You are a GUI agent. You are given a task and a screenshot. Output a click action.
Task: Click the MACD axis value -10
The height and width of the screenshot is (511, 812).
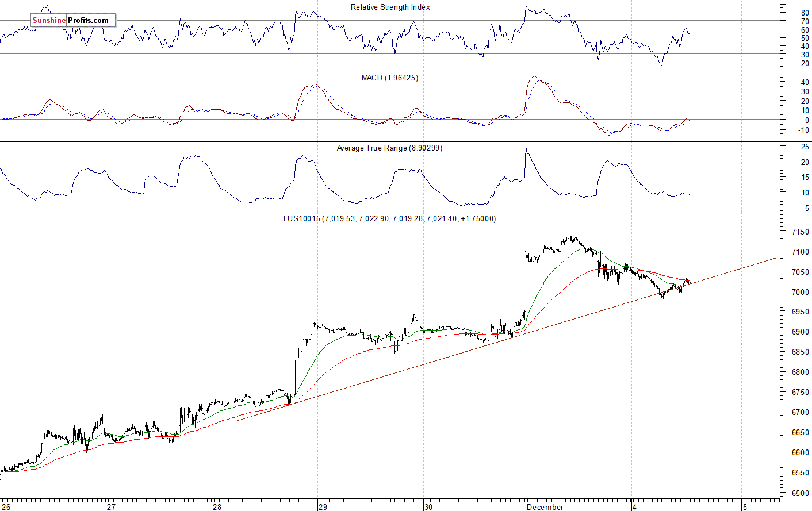804,130
